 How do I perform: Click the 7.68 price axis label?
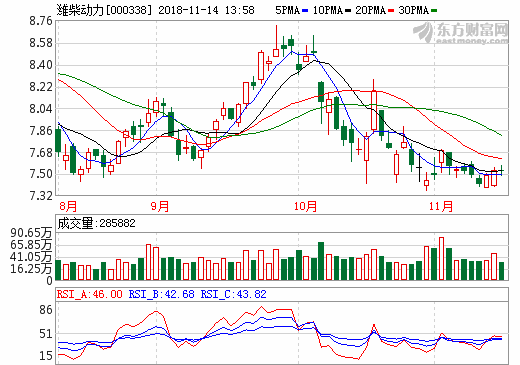[x=41, y=153]
